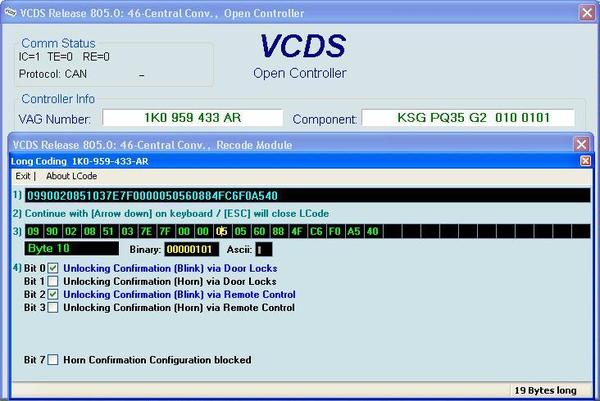
Task: Click the long coding hex string field
Action: pos(308,196)
